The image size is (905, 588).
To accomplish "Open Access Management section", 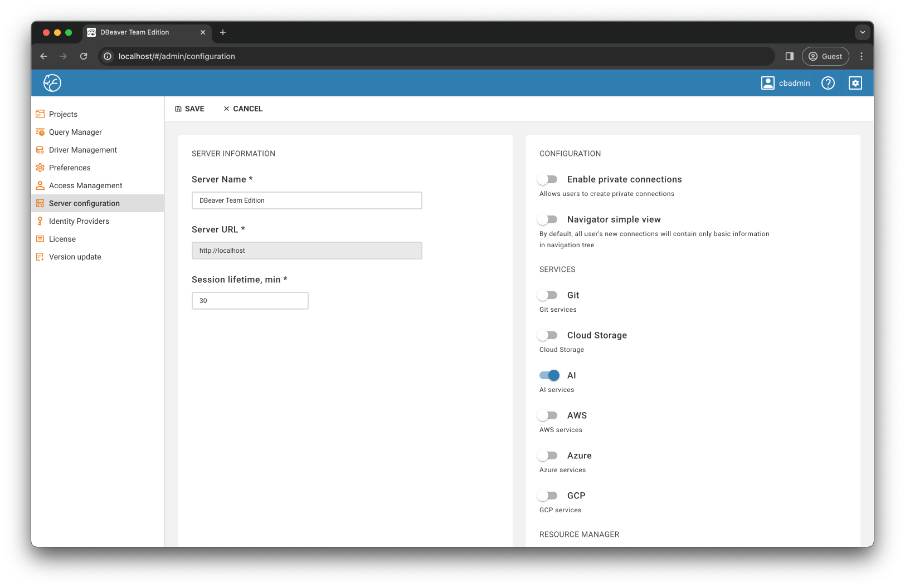I will 98,185.
